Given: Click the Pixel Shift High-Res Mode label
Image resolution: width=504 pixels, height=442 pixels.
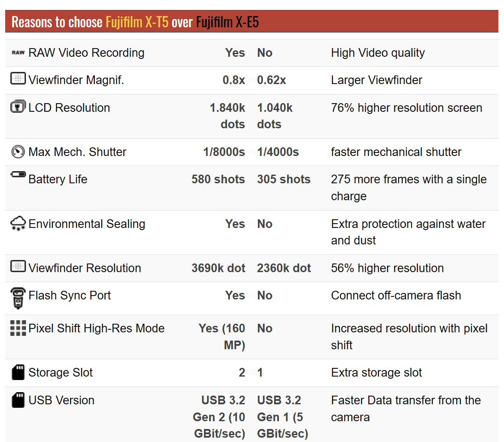Looking at the screenshot, I should click(96, 328).
